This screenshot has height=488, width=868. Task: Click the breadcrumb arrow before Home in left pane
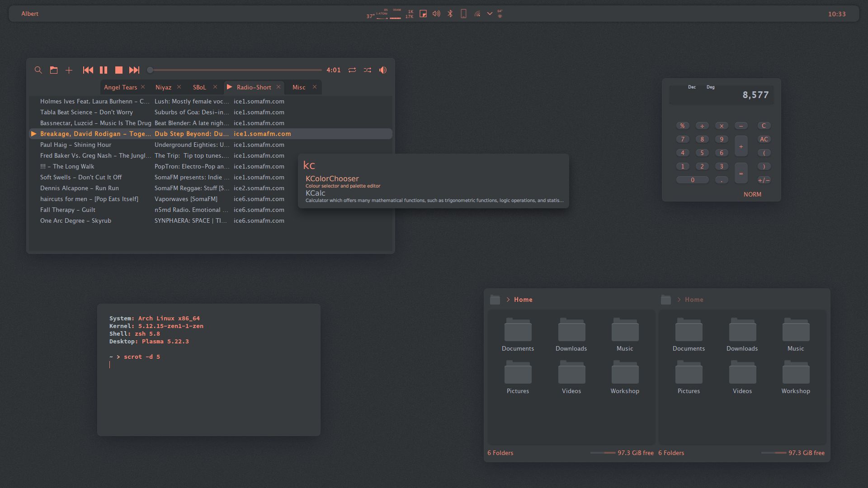tap(508, 300)
